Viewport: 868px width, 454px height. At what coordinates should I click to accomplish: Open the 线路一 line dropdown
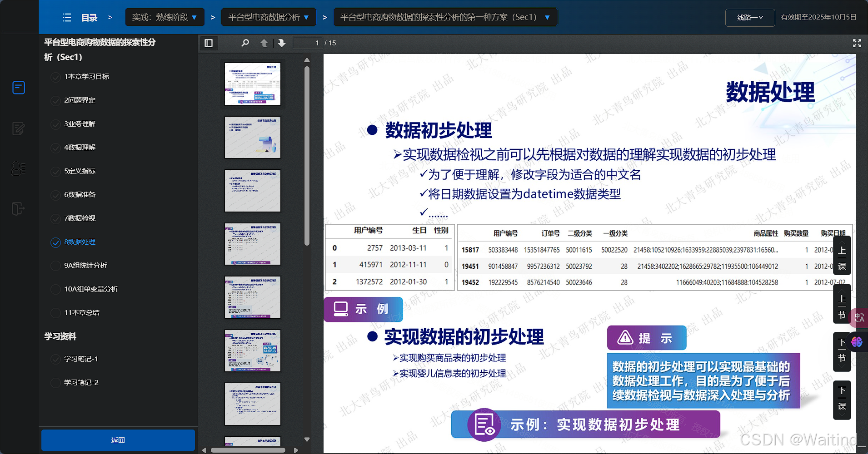coord(750,17)
